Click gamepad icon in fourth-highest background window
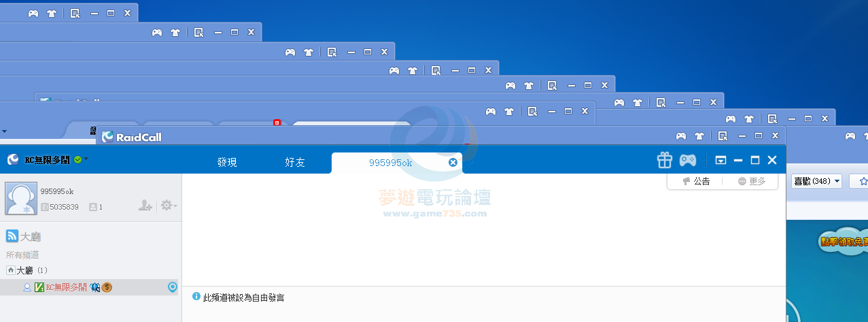Viewport: 868px width, 322px height. tap(394, 69)
